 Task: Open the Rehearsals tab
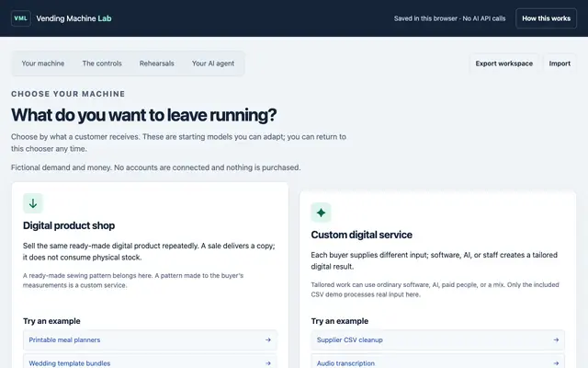(x=157, y=63)
